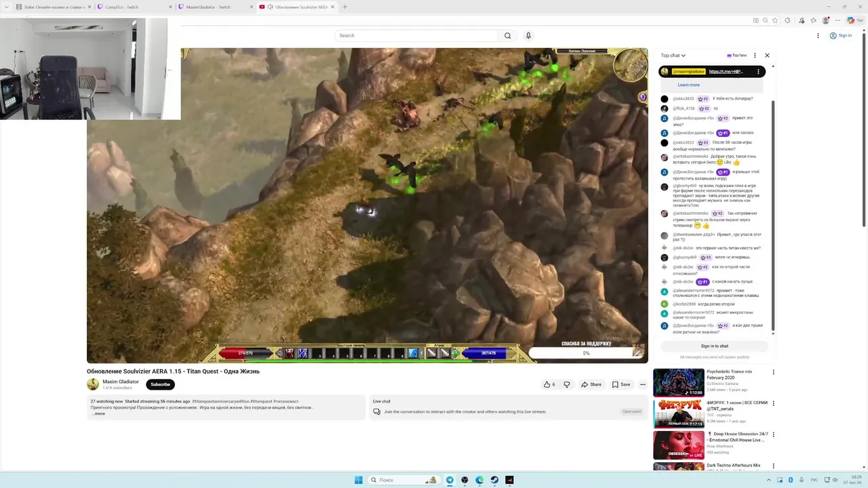Open browser Settings and more ellipsis

pyautogui.click(x=838, y=20)
